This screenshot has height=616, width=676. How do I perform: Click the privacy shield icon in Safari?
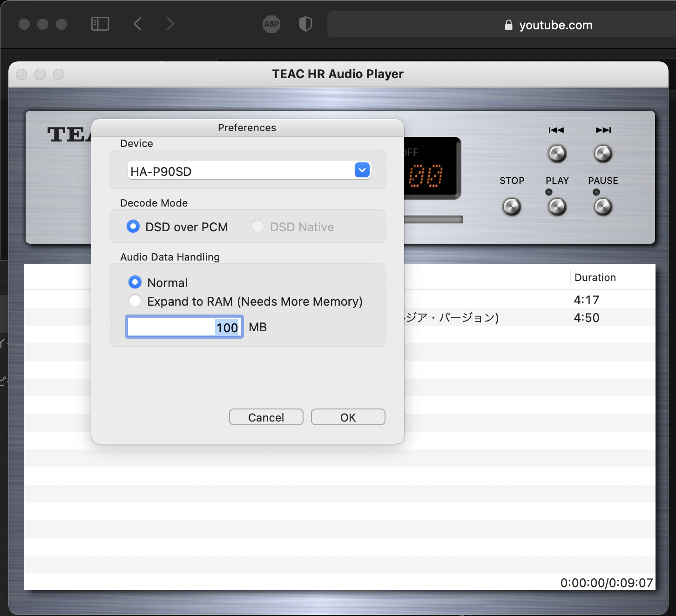point(305,24)
